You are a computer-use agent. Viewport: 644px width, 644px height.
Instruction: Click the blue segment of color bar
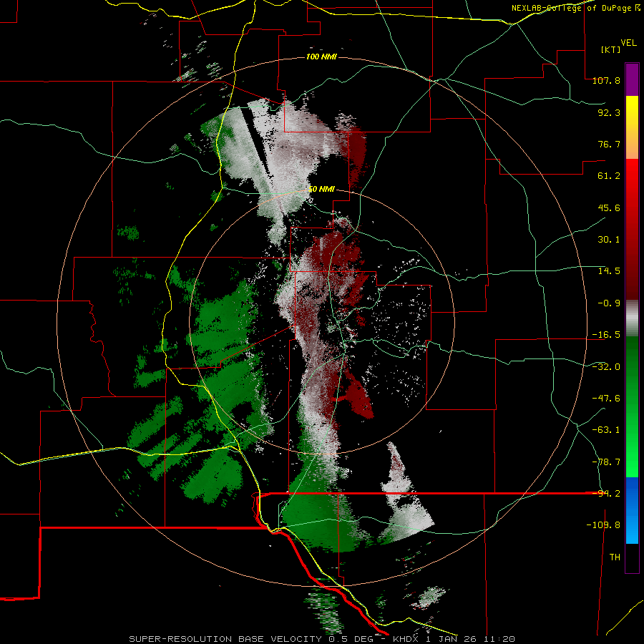coord(632,510)
